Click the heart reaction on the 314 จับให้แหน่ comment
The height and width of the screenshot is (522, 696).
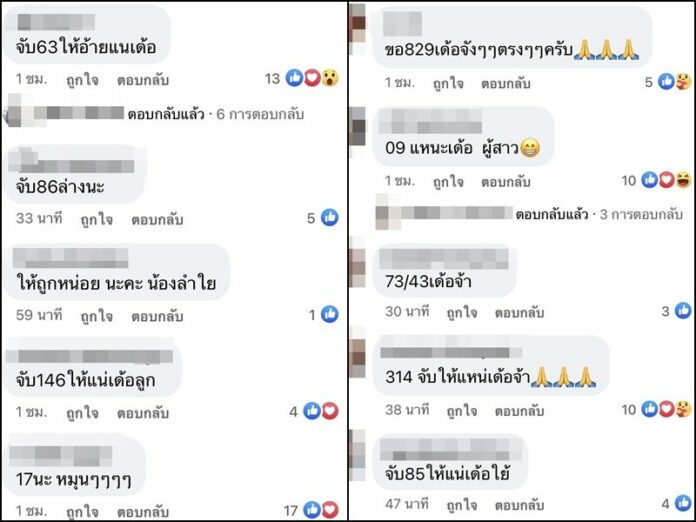(666, 409)
